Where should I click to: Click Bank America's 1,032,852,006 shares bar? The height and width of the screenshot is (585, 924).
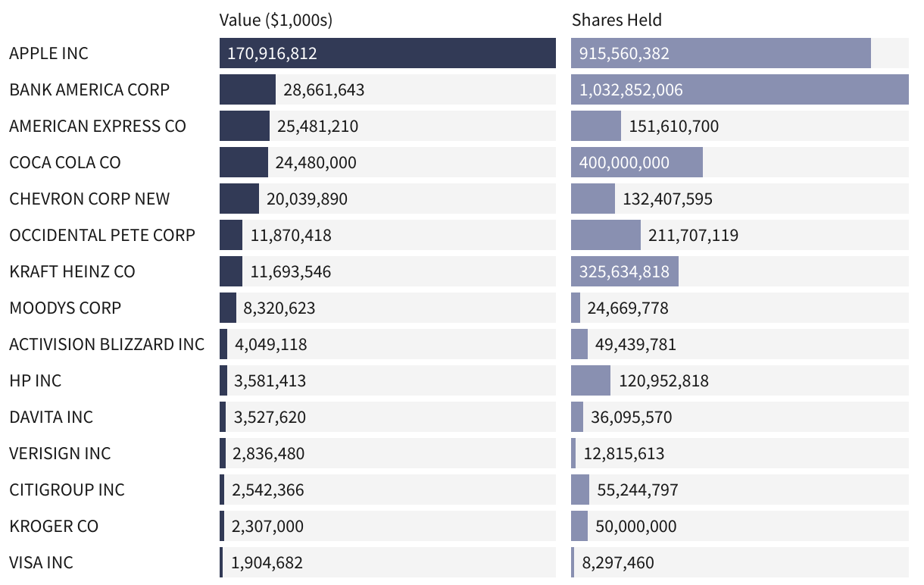[740, 89]
